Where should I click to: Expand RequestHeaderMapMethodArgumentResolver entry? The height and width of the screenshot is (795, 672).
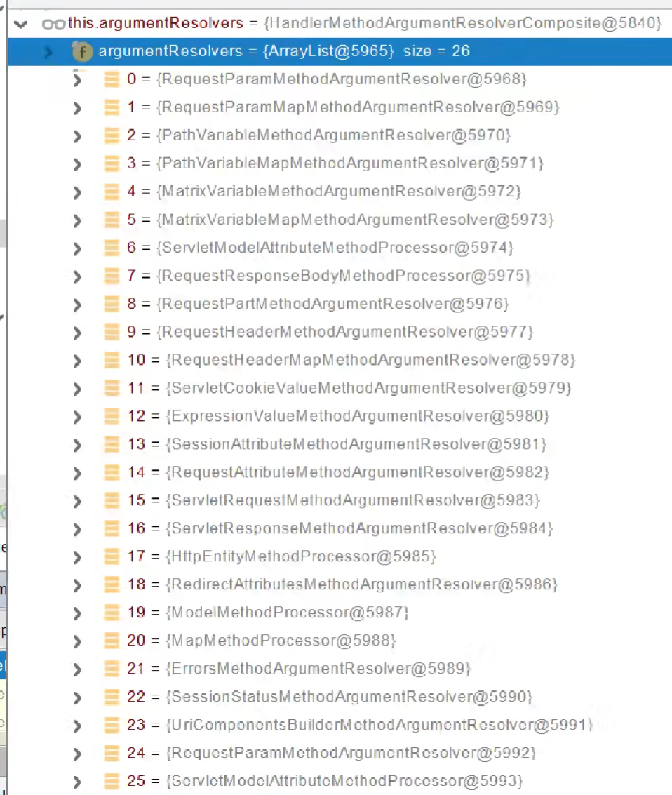(77, 360)
